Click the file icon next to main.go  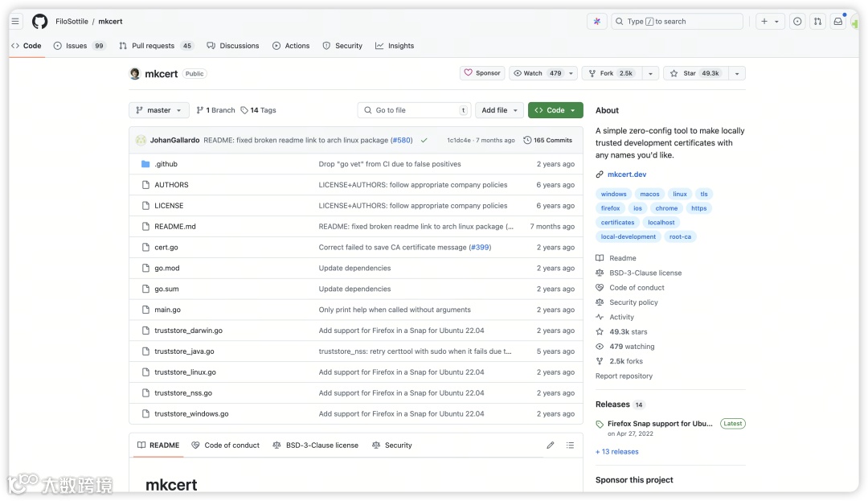coord(145,310)
